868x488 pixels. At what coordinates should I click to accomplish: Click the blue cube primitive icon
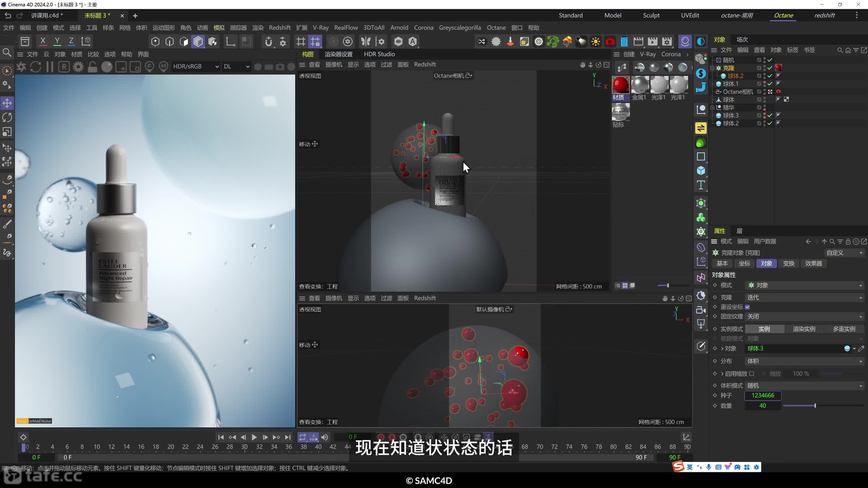coord(701,171)
